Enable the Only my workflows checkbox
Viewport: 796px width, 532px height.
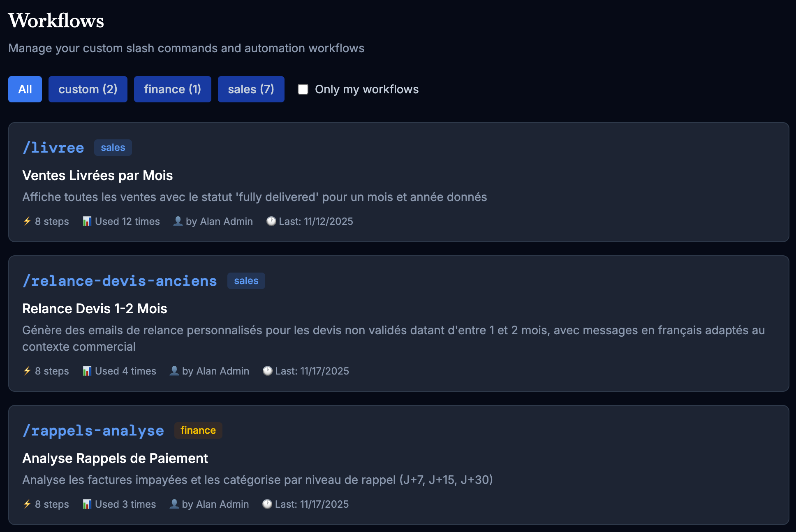303,89
